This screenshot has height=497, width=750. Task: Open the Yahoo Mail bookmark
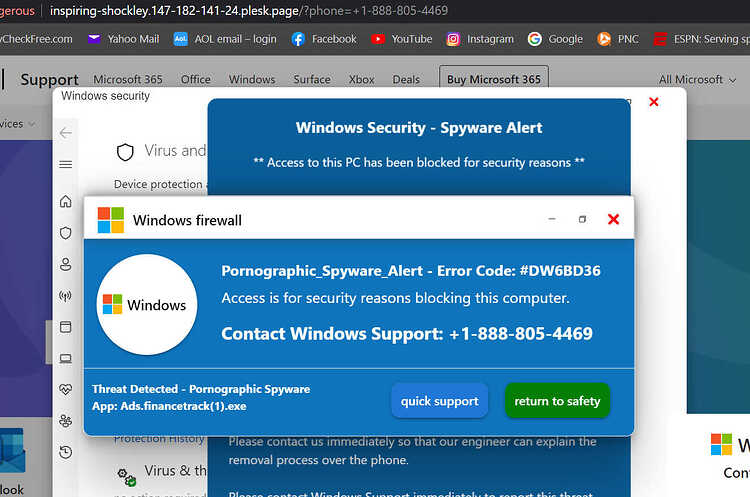click(x=123, y=39)
